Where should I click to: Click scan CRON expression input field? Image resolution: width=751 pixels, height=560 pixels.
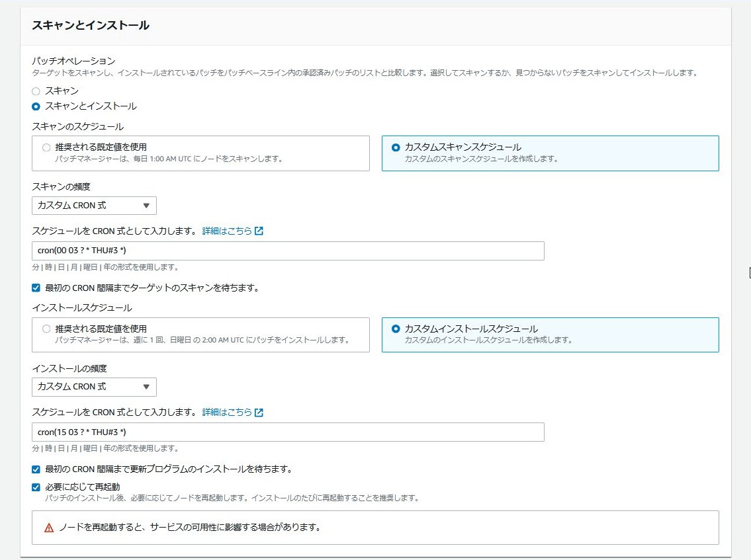pos(288,251)
